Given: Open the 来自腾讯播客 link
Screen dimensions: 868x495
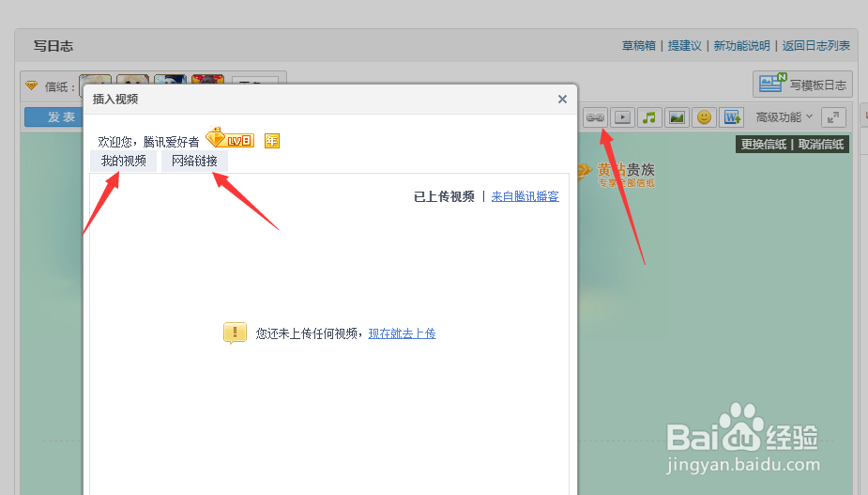Looking at the screenshot, I should coord(525,197).
